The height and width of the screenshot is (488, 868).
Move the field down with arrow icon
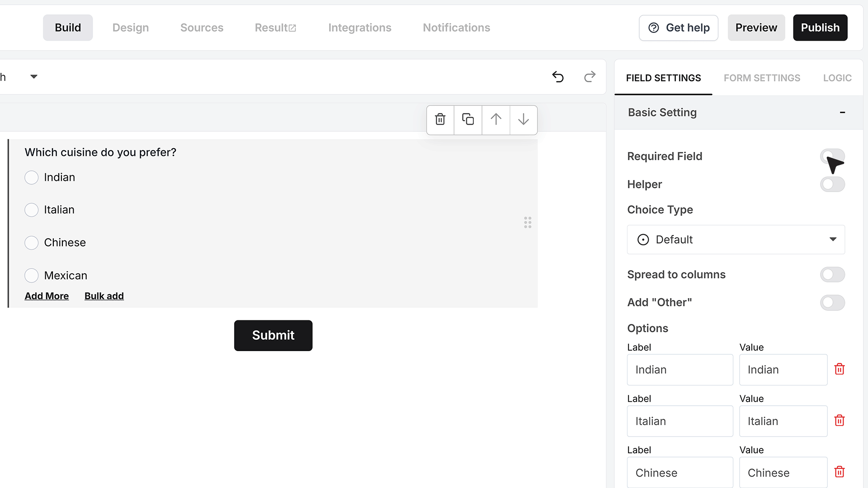tap(524, 119)
